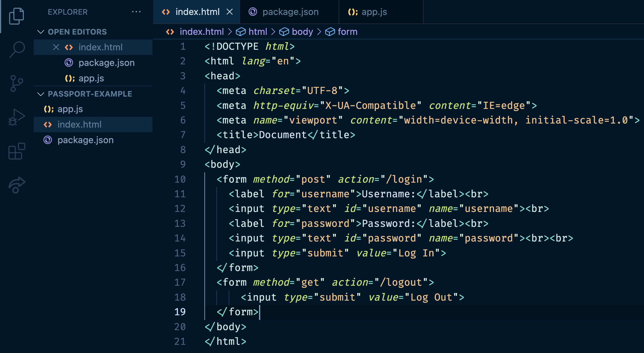Collapse the OPEN EDITORS section

coord(41,32)
